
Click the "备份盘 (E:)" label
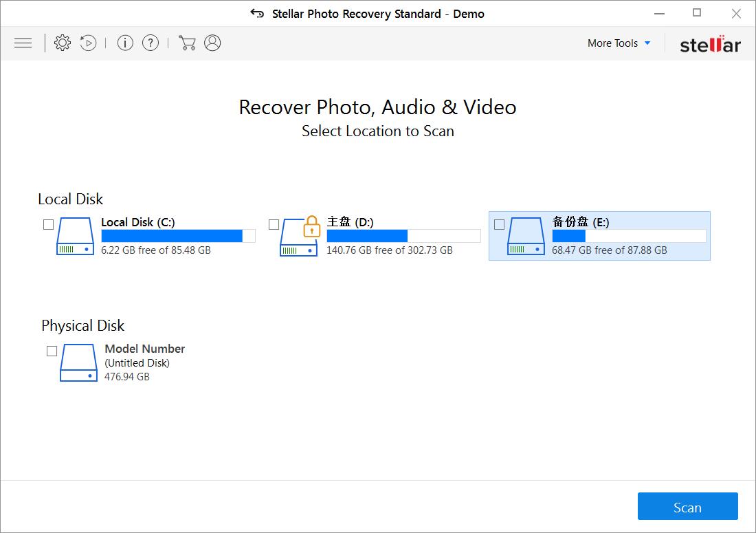[581, 222]
